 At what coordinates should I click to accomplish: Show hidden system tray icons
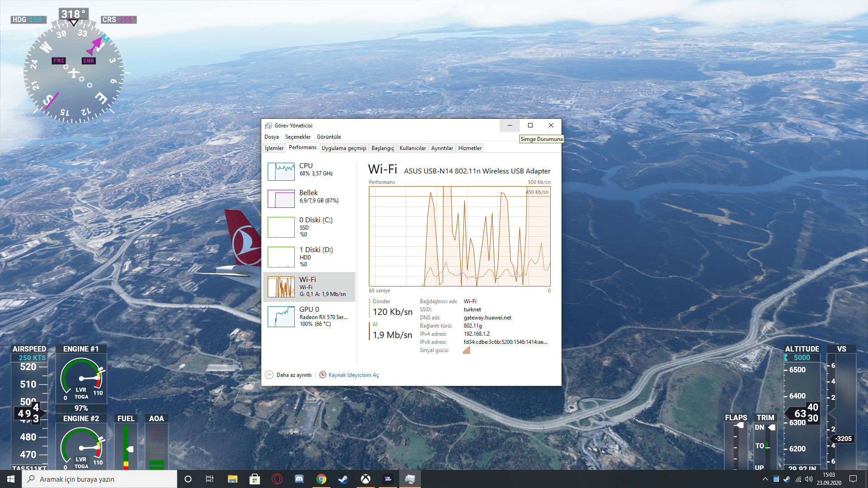tap(765, 479)
